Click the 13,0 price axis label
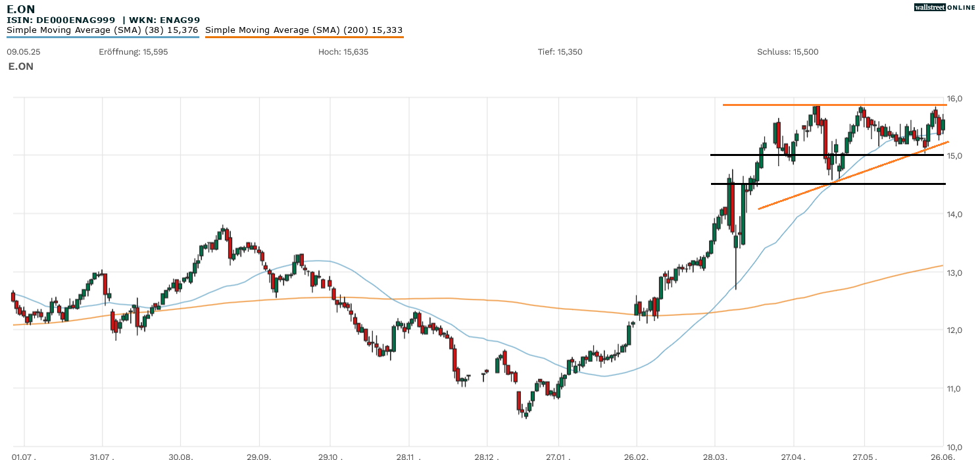This screenshot has height=460, width=980. 954,273
